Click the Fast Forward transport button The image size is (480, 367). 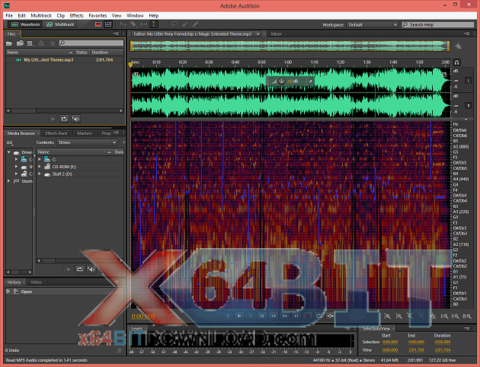click(x=285, y=316)
